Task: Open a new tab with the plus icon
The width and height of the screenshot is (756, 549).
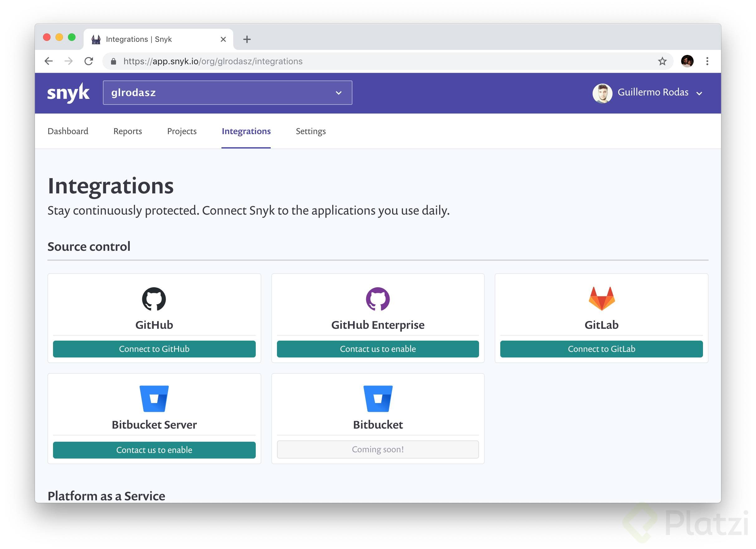Action: 247,39
